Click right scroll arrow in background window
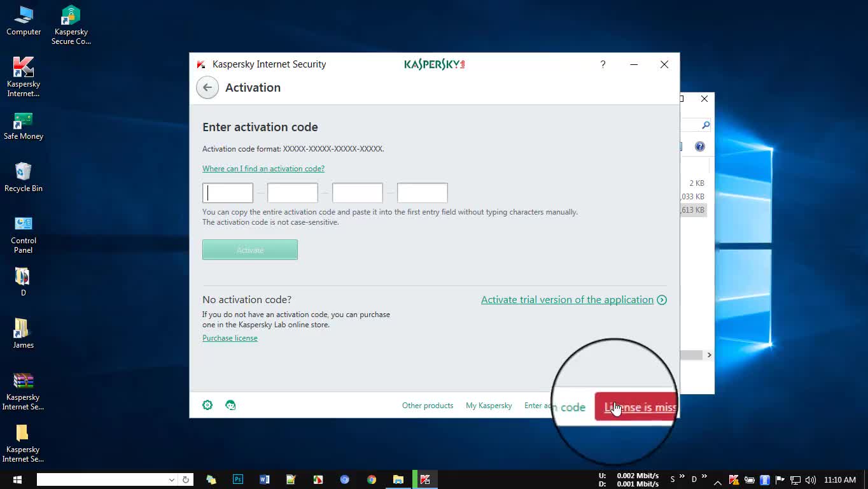The height and width of the screenshot is (489, 868). tap(709, 355)
